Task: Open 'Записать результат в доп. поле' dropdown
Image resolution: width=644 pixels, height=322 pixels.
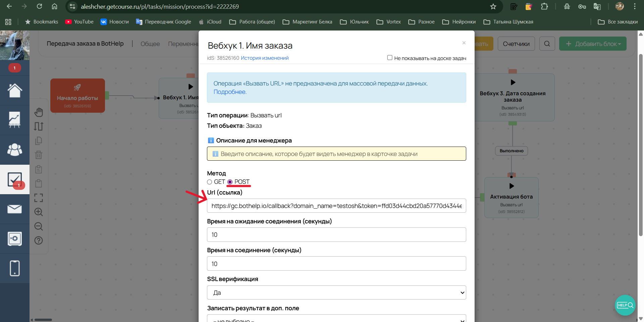Action: [336, 319]
